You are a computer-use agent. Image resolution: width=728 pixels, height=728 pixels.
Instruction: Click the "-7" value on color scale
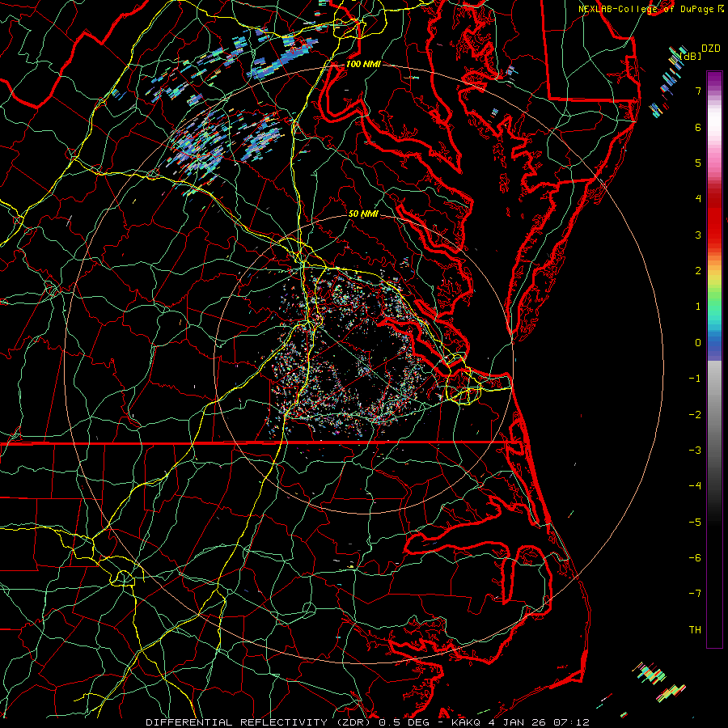pos(695,594)
